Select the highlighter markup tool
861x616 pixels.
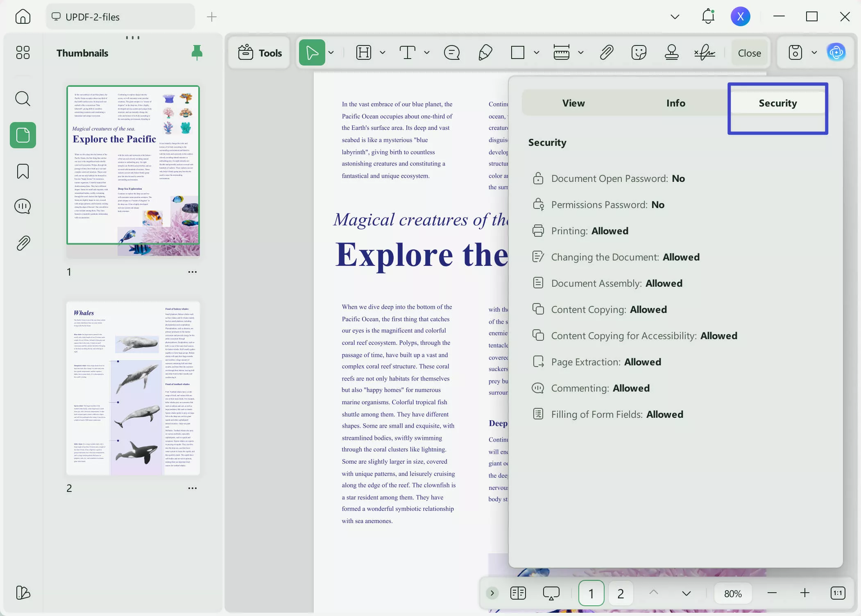pos(485,52)
